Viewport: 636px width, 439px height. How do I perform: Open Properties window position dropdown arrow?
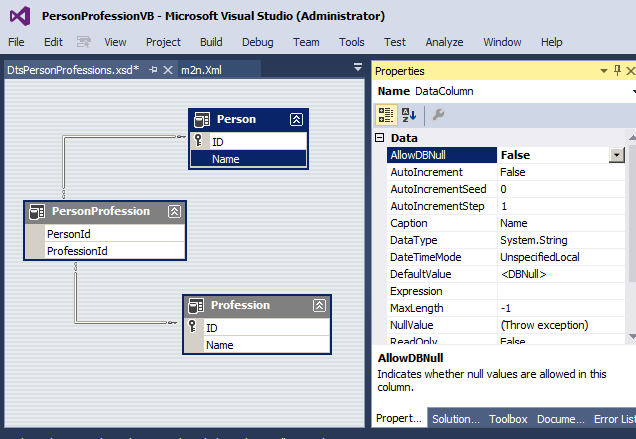(x=604, y=71)
